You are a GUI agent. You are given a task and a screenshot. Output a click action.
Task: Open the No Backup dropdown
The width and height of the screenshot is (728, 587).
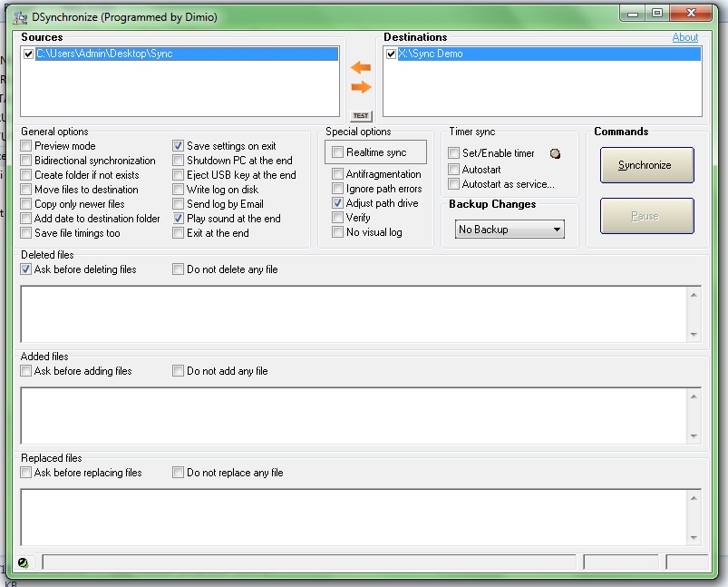[x=510, y=230]
